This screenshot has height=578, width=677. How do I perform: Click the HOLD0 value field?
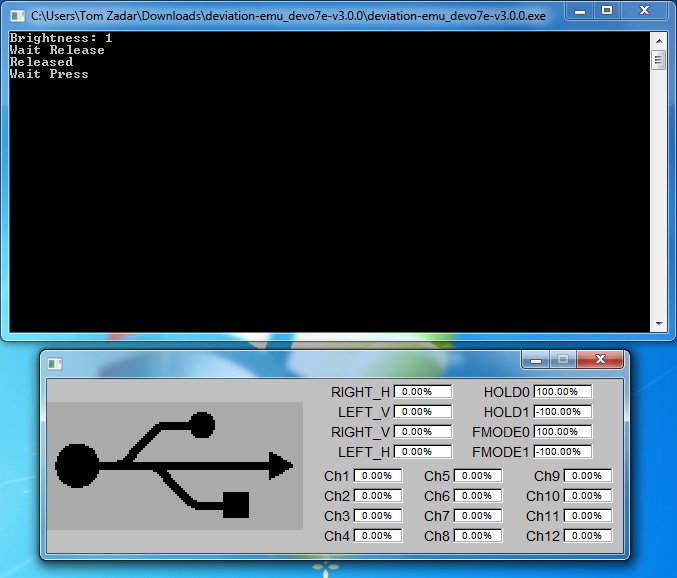point(563,392)
